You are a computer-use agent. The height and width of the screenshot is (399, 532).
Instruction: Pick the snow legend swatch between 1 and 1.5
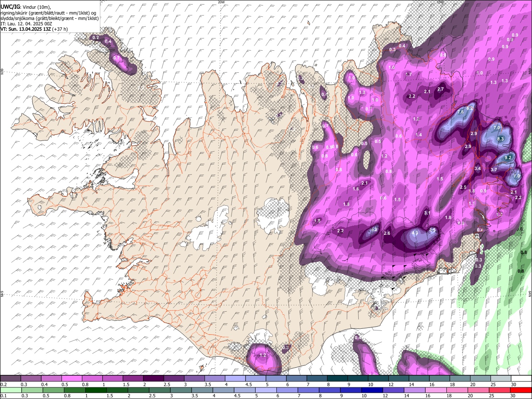coord(112,379)
